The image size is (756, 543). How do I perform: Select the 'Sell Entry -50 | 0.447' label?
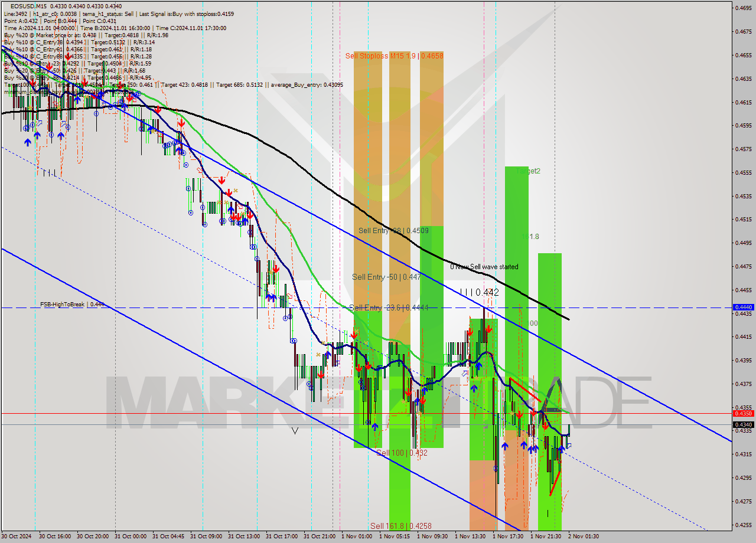[386, 277]
